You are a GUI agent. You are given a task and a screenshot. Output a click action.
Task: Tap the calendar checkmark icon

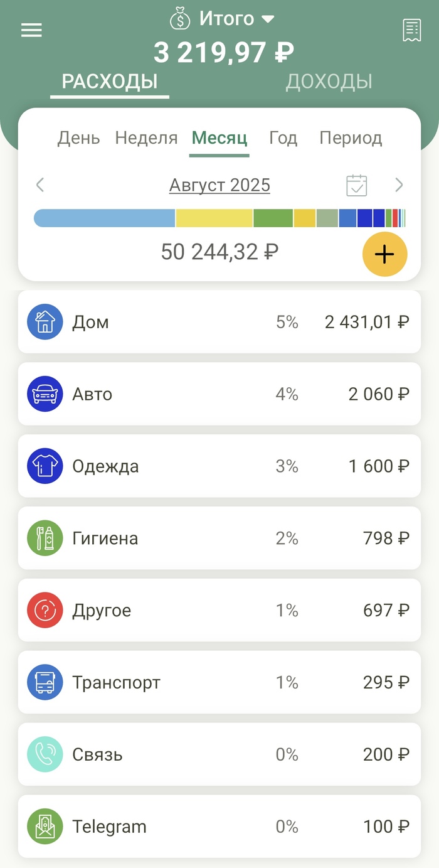coord(357,186)
